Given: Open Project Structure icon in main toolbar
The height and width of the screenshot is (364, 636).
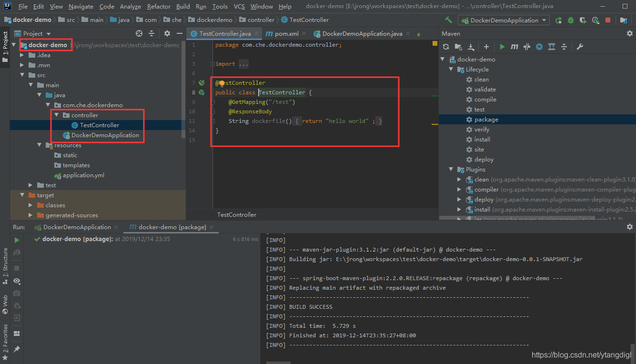Looking at the screenshot, I should 623,20.
